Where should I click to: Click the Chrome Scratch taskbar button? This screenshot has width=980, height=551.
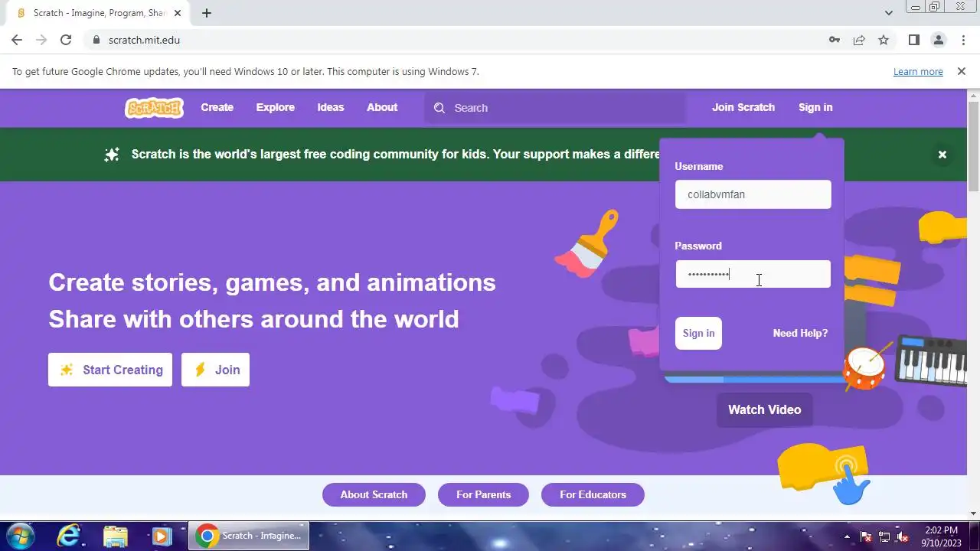point(250,536)
